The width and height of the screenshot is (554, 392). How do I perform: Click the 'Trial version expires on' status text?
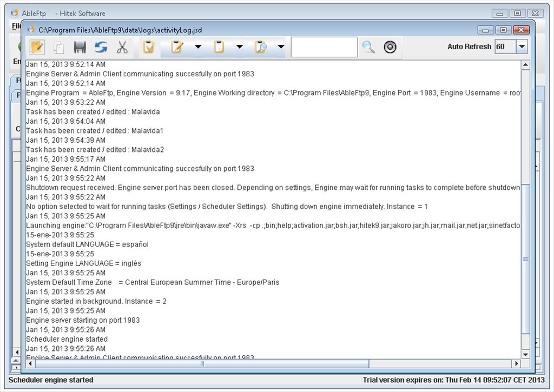454,380
